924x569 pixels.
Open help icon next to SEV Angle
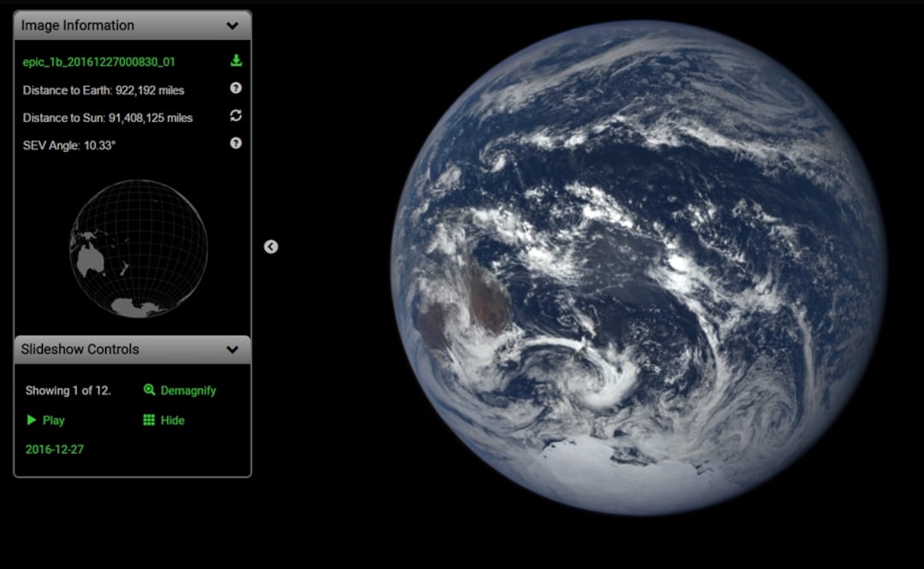point(236,144)
